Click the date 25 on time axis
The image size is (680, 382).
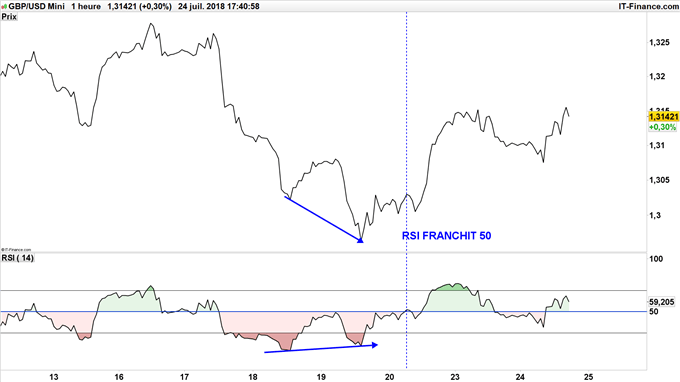point(588,377)
